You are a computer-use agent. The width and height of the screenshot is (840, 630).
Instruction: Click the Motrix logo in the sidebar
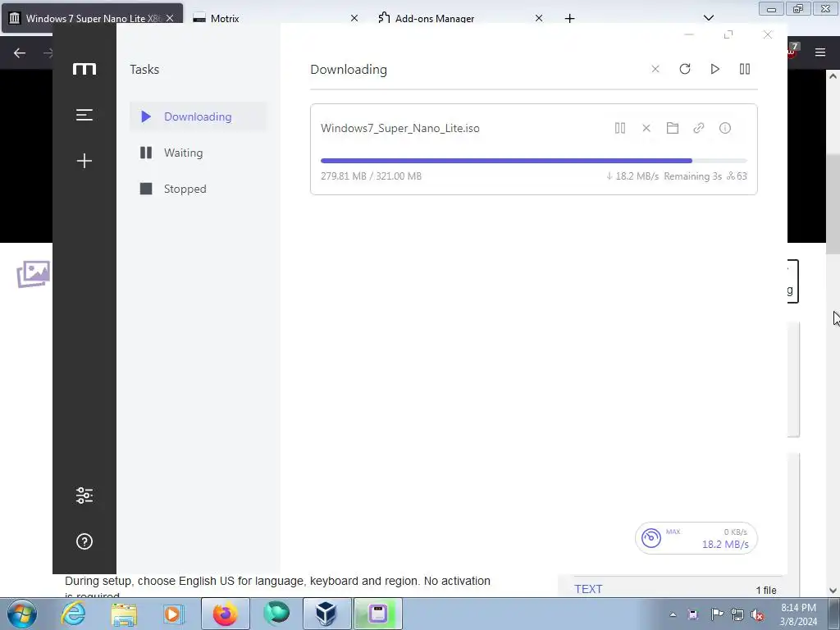pos(84,69)
